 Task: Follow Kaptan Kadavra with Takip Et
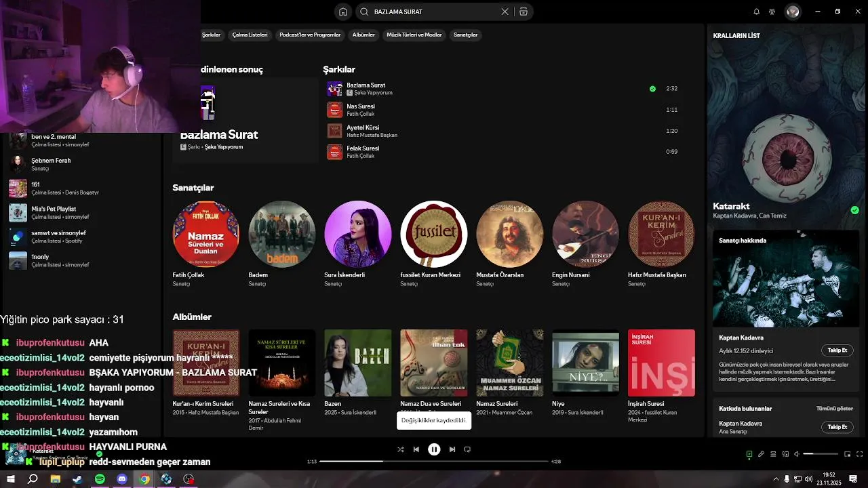[837, 350]
